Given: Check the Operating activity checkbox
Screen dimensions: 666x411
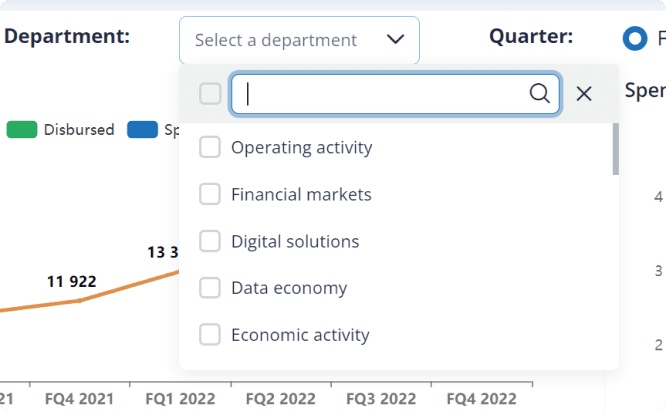Looking at the screenshot, I should click(x=210, y=148).
